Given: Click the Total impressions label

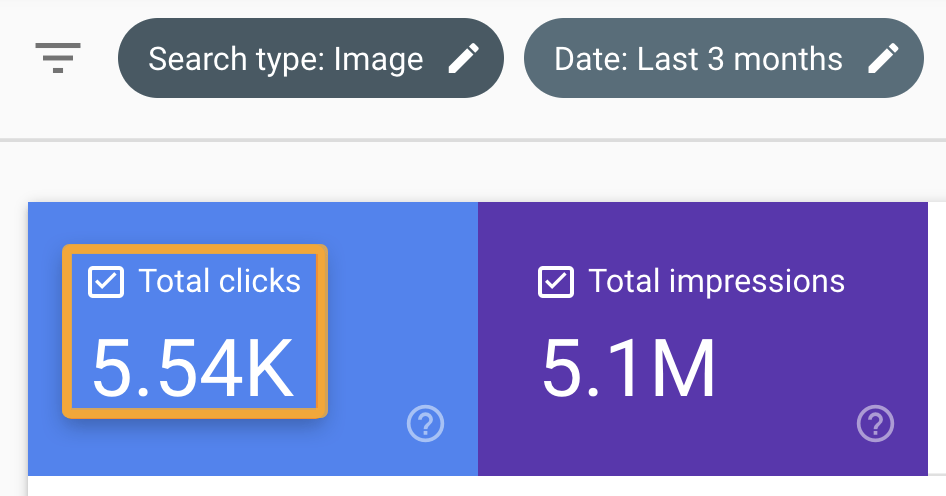Looking at the screenshot, I should tap(716, 281).
